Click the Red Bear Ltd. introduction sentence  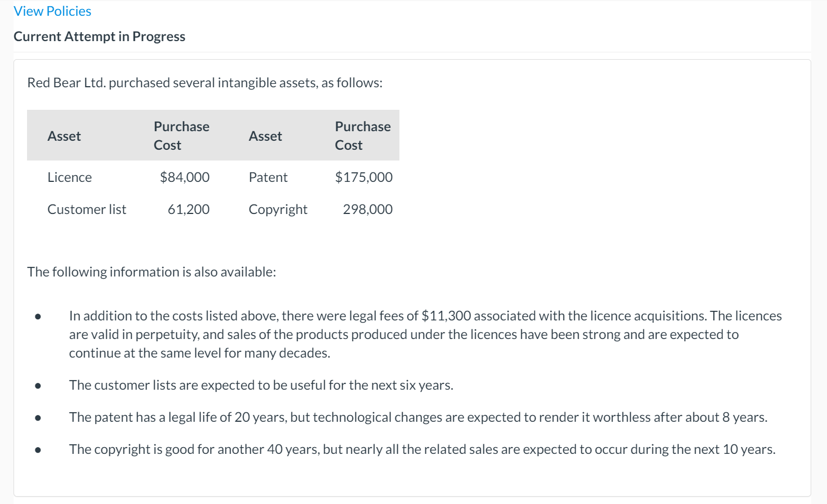(x=204, y=82)
